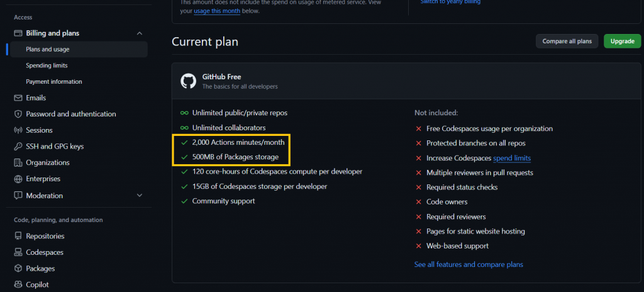
Task: Click the SSH and GPG keys key icon
Action: (x=18, y=147)
